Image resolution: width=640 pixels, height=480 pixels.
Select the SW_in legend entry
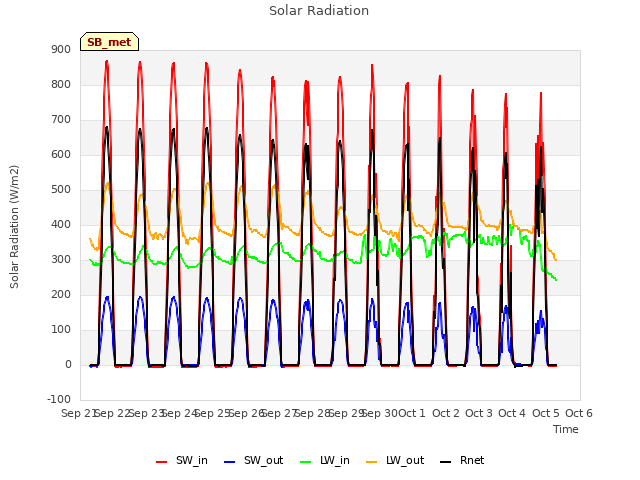click(x=182, y=460)
